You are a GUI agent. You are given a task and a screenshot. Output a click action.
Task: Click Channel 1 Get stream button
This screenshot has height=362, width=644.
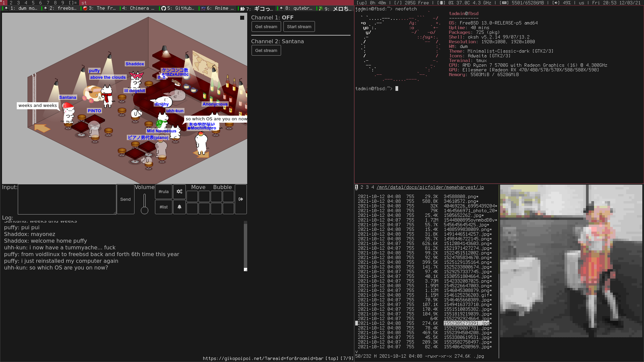[x=266, y=26]
